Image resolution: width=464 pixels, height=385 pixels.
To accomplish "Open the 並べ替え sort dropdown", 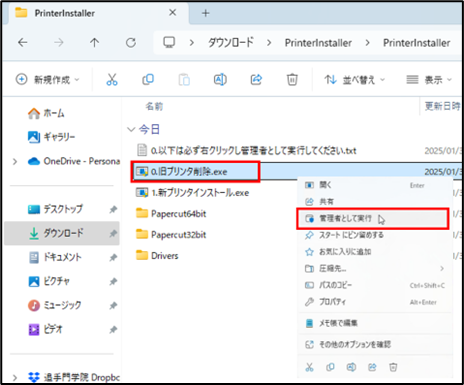I will tap(355, 79).
